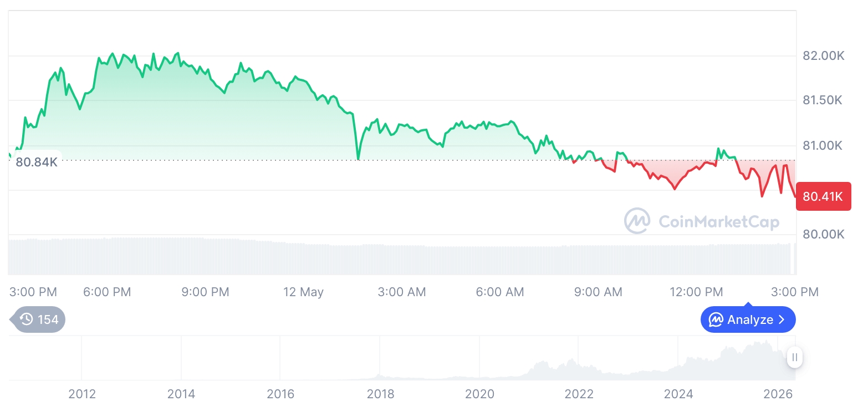868x406 pixels.
Task: Click the 9:00 AM time axis label
Action: pyautogui.click(x=598, y=292)
